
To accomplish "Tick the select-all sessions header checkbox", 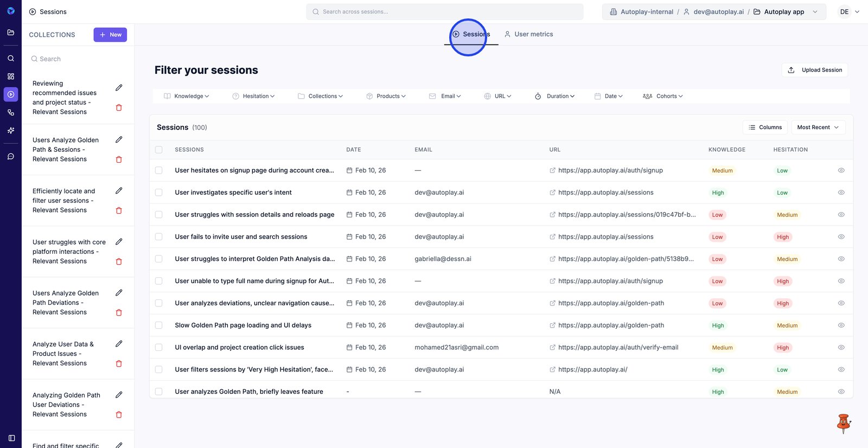I will [x=159, y=150].
